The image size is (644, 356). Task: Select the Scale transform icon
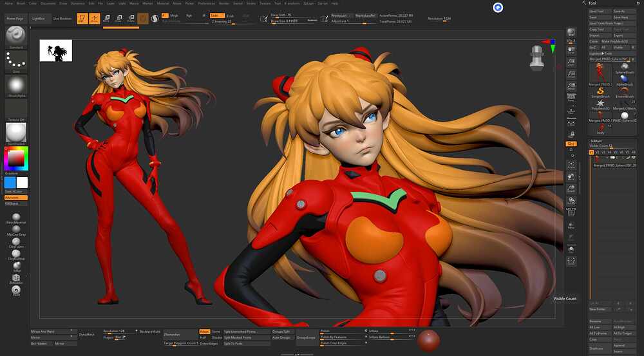(119, 19)
